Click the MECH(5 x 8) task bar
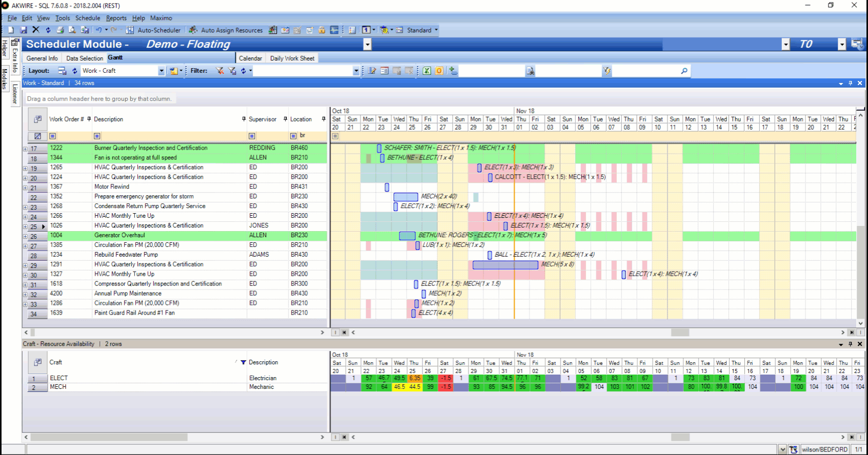Viewport: 868px width, 455px height. click(506, 265)
